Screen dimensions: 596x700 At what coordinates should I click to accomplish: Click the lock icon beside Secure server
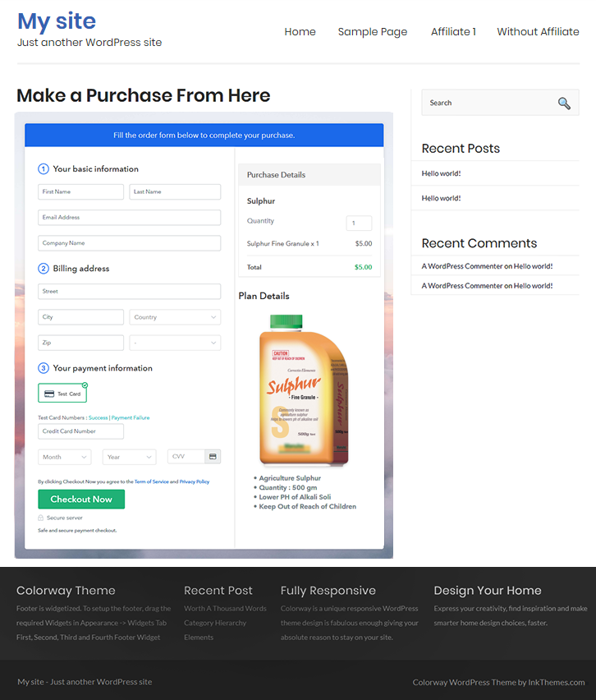40,518
